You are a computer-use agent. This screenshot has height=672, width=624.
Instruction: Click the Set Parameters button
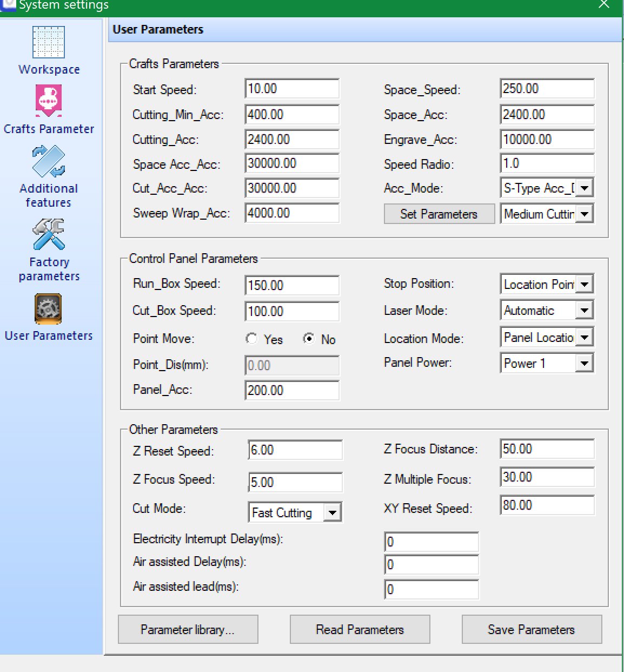[x=439, y=214]
